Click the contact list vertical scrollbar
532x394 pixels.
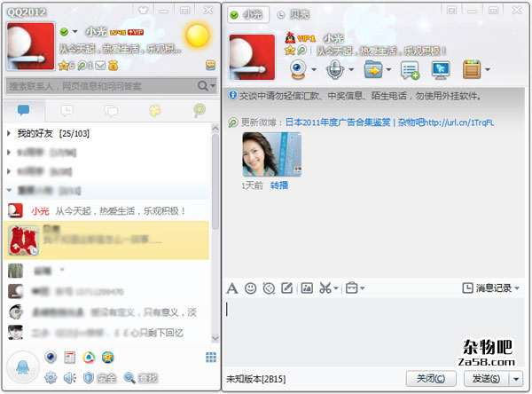pyautogui.click(x=215, y=182)
